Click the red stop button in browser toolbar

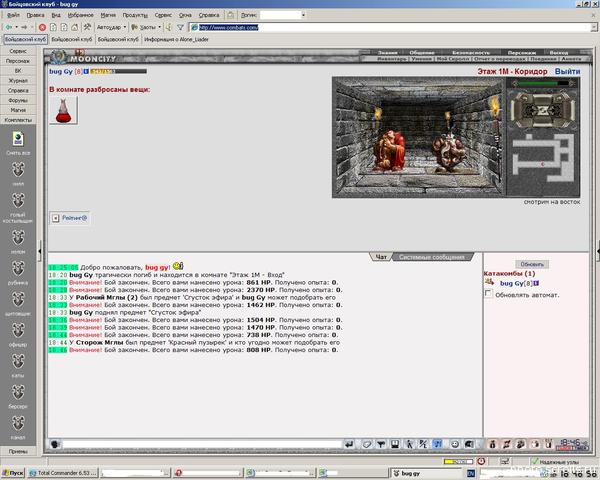coord(42,27)
